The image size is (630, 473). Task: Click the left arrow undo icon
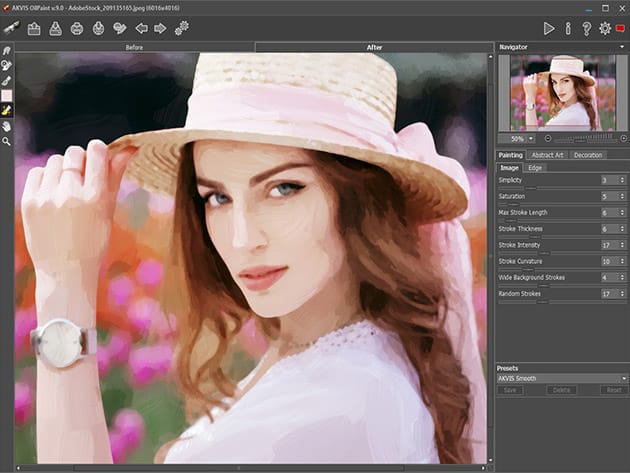[141, 28]
